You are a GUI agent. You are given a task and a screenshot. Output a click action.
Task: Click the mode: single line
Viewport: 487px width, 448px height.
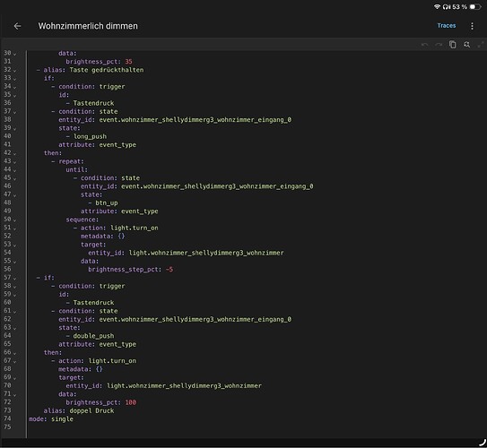pyautogui.click(x=51, y=419)
